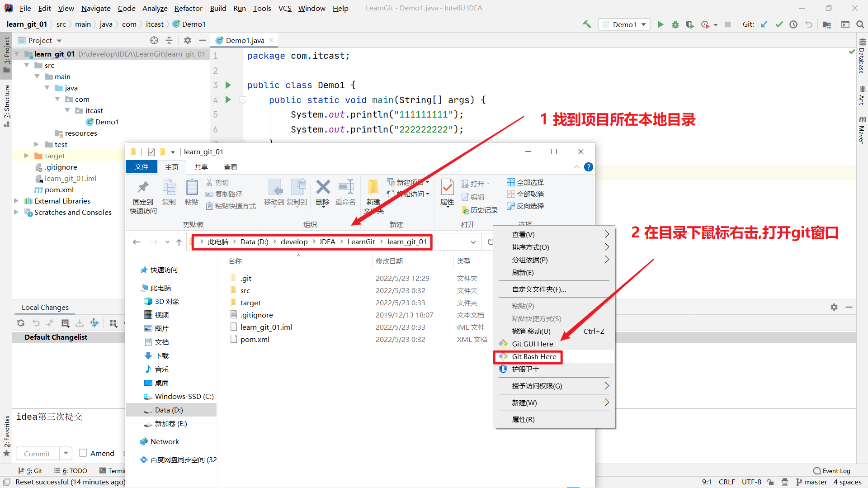Toggle checkbox in Explorer quick access toolbar
This screenshot has height=488, width=868.
click(x=151, y=152)
